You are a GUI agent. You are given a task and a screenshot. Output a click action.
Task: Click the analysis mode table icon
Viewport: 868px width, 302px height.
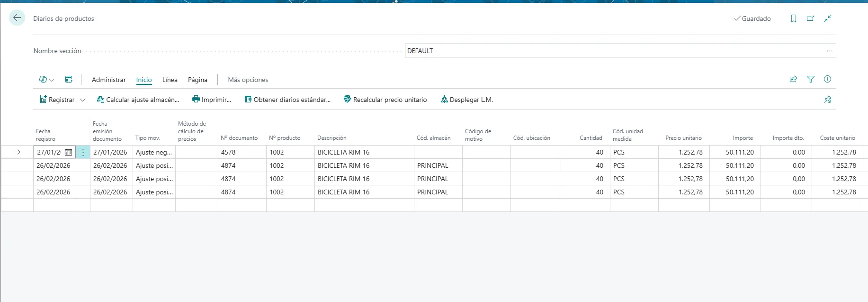[x=69, y=80]
